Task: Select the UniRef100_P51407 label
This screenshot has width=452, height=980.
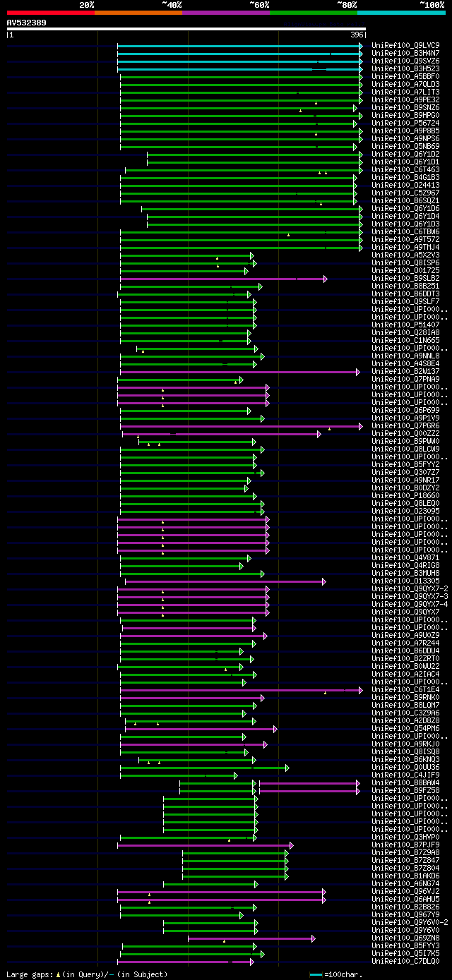Action: click(x=405, y=325)
